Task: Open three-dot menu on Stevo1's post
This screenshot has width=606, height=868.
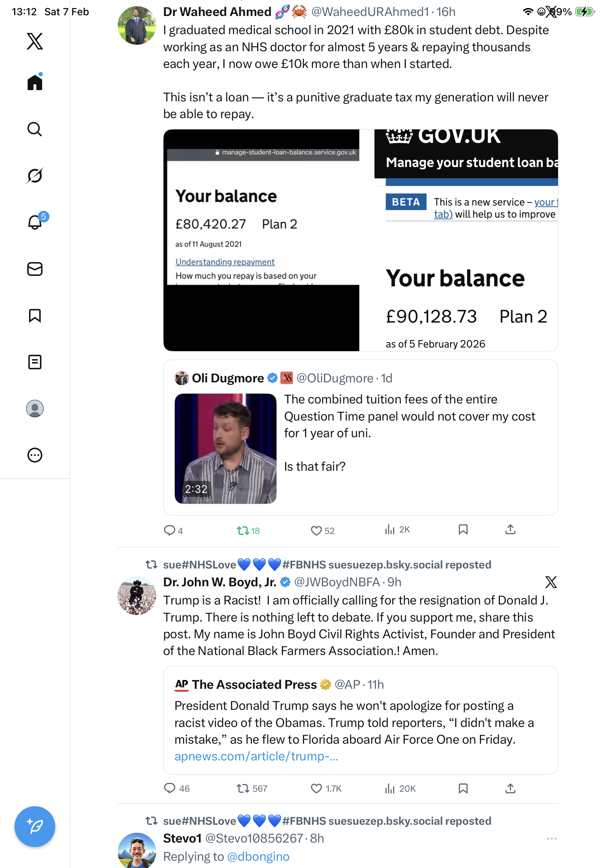Action: click(552, 839)
